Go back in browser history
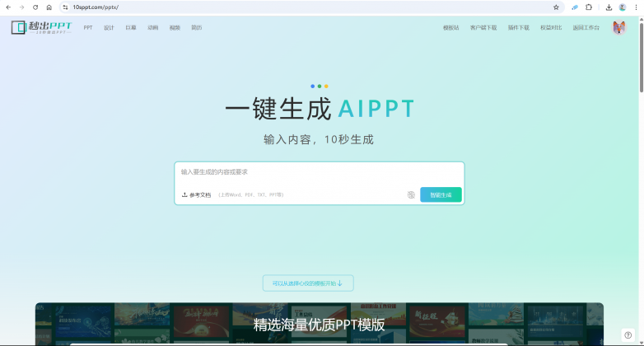Screen dimensions: 644x346 8,7
